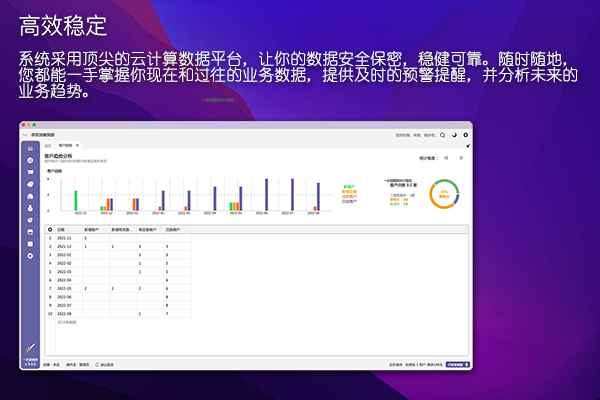Click the search magnifier icon
This screenshot has height=400, width=600.
[x=443, y=135]
